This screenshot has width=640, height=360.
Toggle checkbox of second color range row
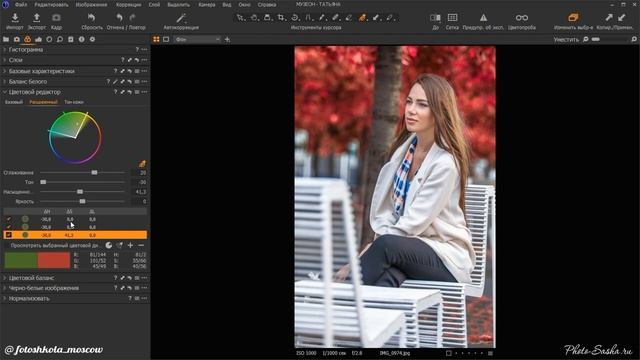coord(9,227)
